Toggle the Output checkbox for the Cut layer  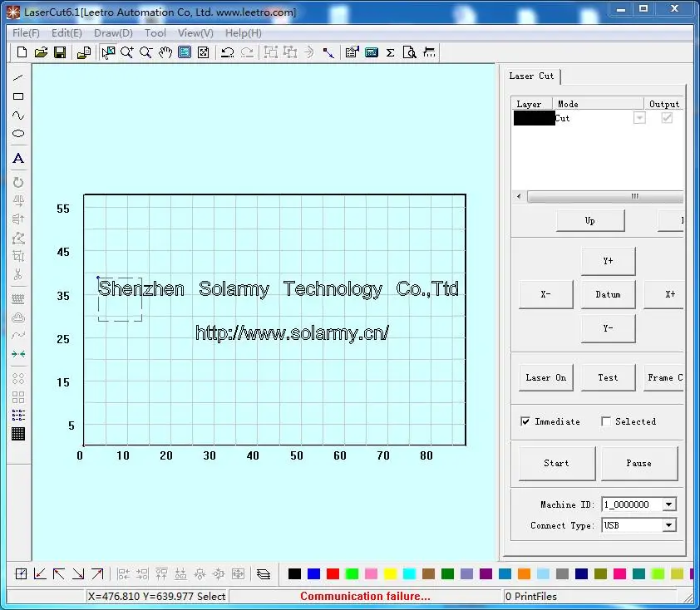(665, 117)
